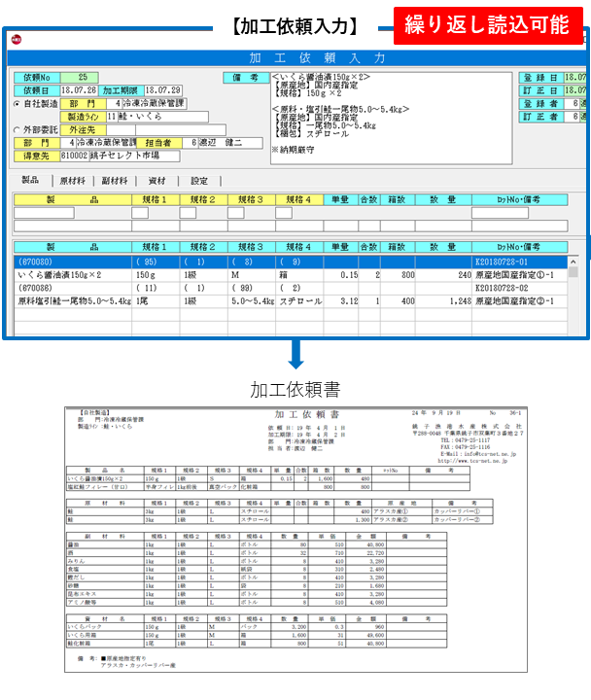Click the lot number K20180728-01
Image resolution: width=591 pixels, height=700 pixels.
[x=502, y=262]
